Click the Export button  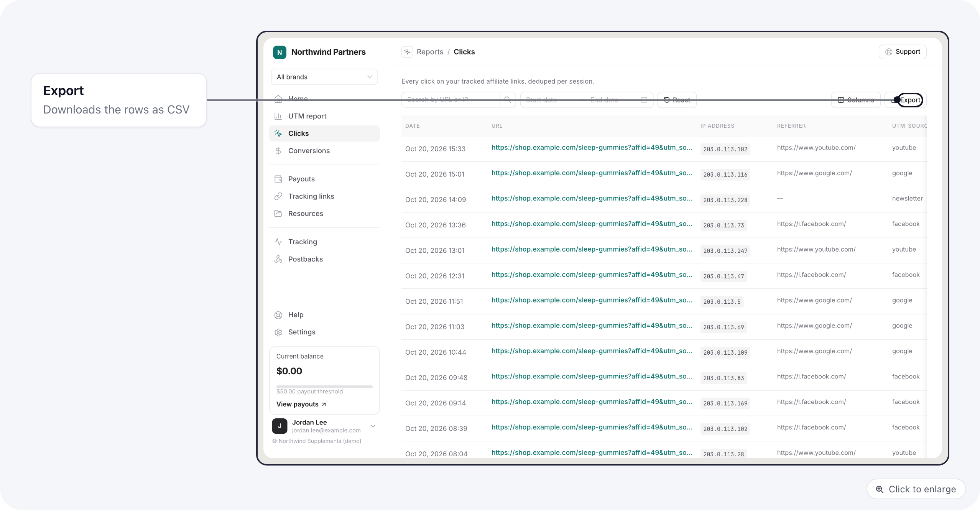(906, 100)
